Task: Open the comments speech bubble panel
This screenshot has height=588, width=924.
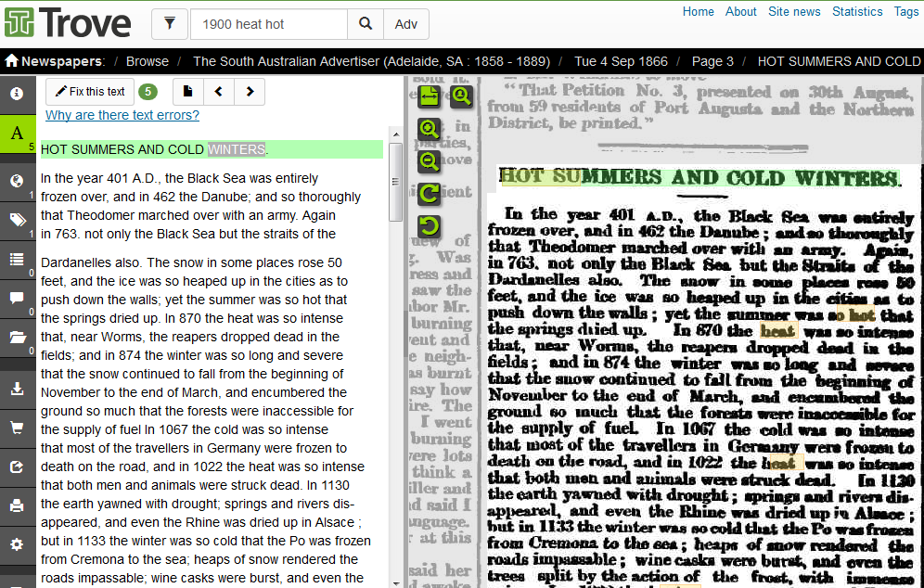Action: pyautogui.click(x=17, y=298)
